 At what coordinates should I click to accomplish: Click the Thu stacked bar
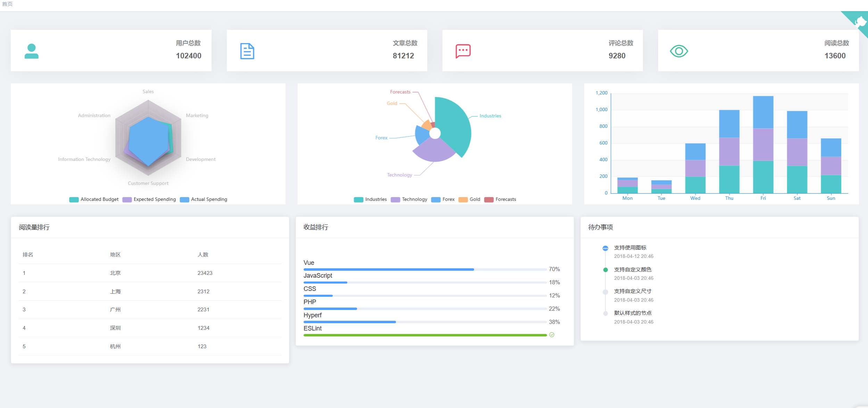pyautogui.click(x=729, y=152)
